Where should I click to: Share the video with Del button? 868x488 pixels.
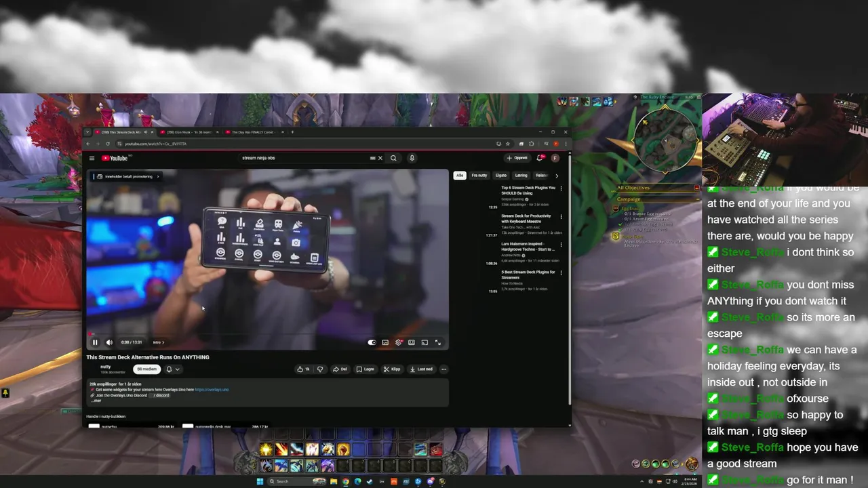click(340, 369)
